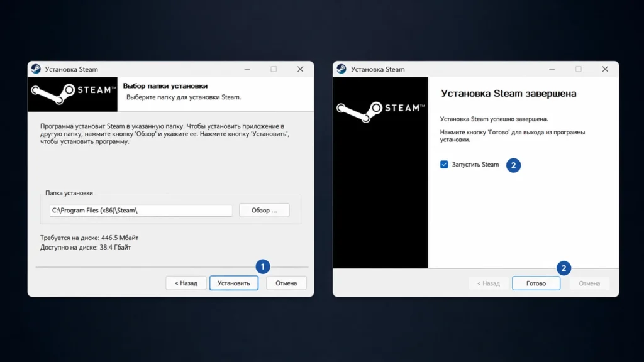The height and width of the screenshot is (362, 644).
Task: Click text 'Установка Steam успешно завершена.'
Action: pyautogui.click(x=494, y=119)
